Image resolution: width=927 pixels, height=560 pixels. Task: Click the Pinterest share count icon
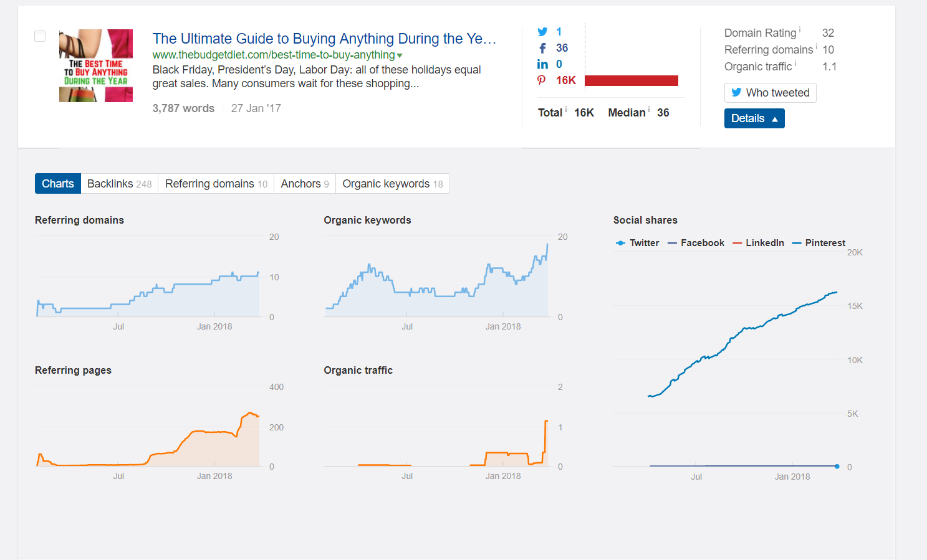tap(542, 80)
